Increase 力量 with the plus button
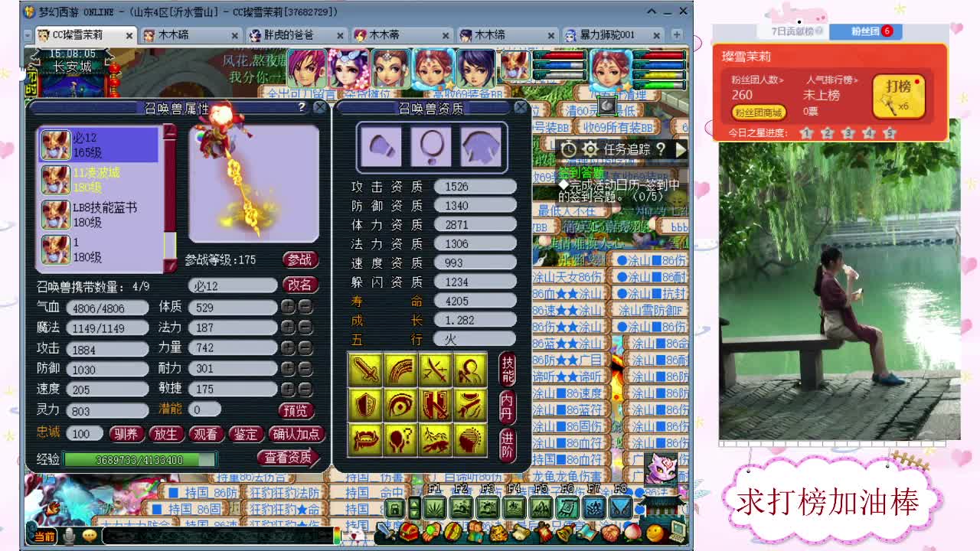Viewport: 980px width, 551px height. [287, 348]
